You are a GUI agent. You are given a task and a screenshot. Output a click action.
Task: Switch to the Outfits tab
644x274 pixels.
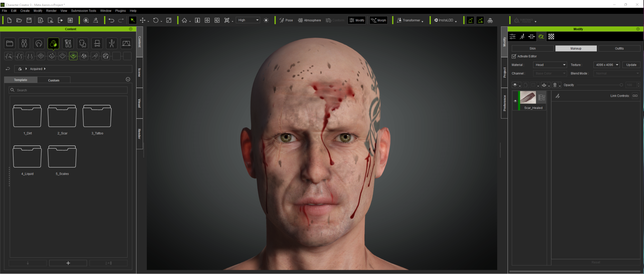click(x=619, y=48)
